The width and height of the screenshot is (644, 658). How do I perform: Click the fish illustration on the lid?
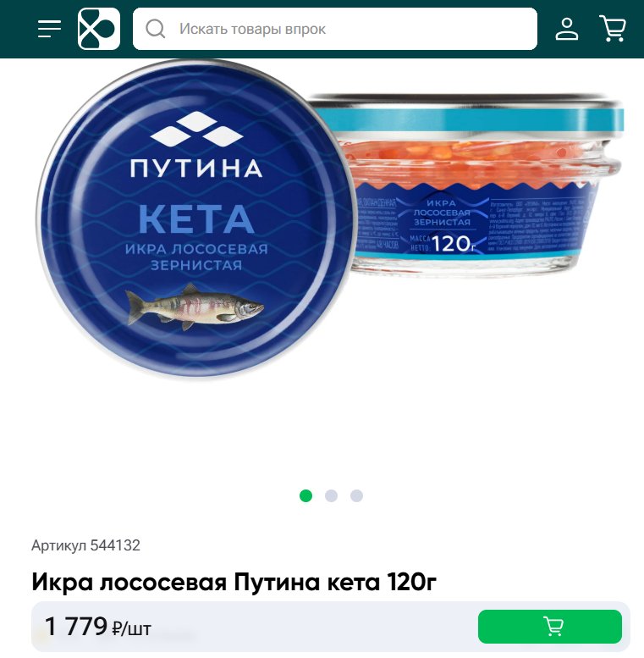[x=195, y=307]
